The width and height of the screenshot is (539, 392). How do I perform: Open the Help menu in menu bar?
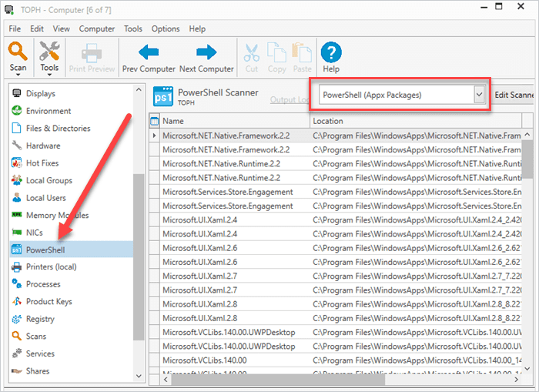coord(197,28)
